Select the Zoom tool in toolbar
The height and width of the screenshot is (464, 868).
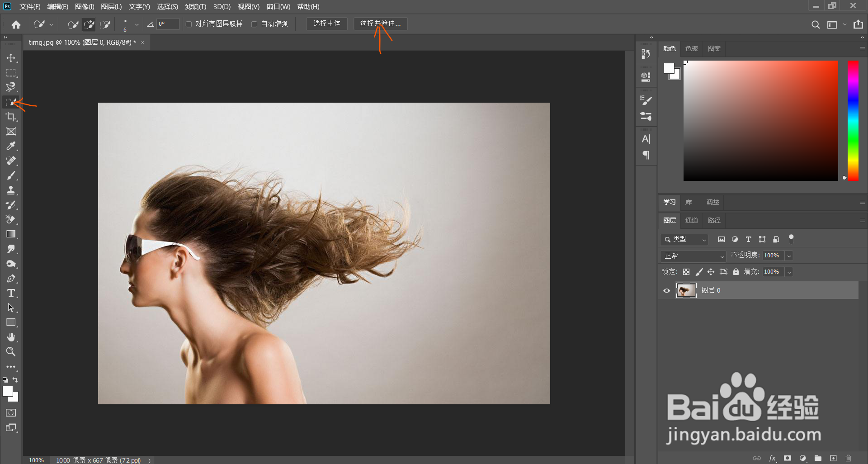coord(11,351)
